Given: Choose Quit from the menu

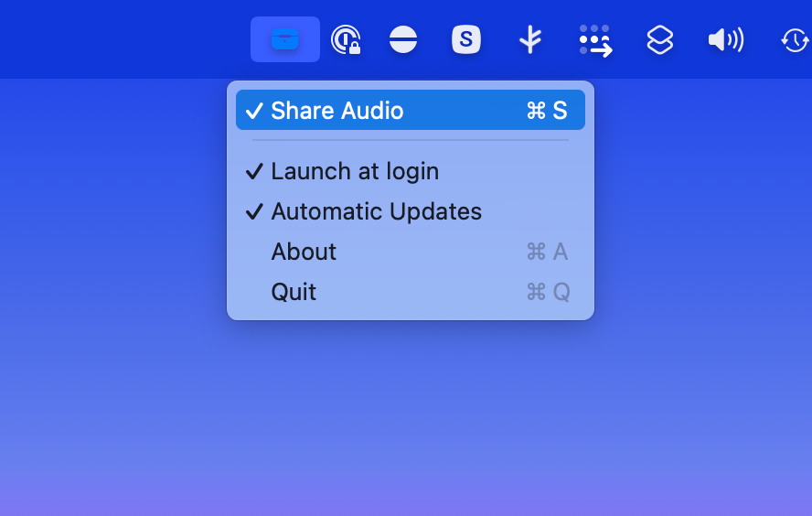Looking at the screenshot, I should (294, 292).
